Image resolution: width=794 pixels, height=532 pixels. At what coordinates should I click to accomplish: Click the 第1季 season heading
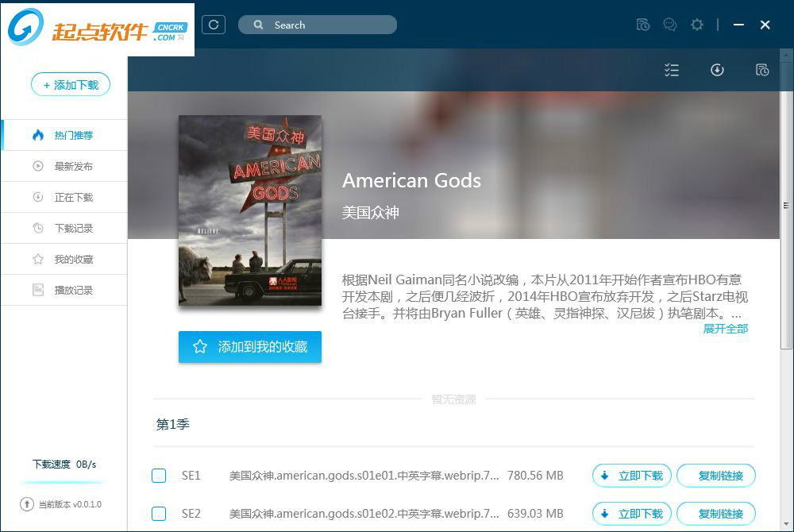(x=172, y=424)
